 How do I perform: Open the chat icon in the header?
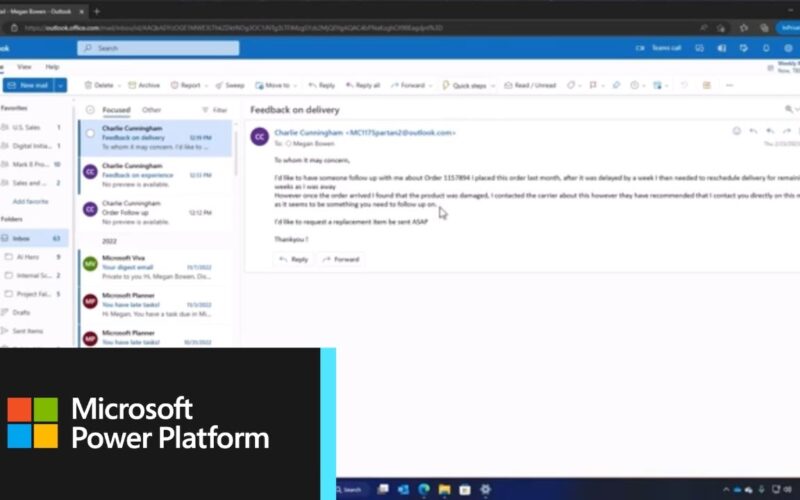click(699, 48)
